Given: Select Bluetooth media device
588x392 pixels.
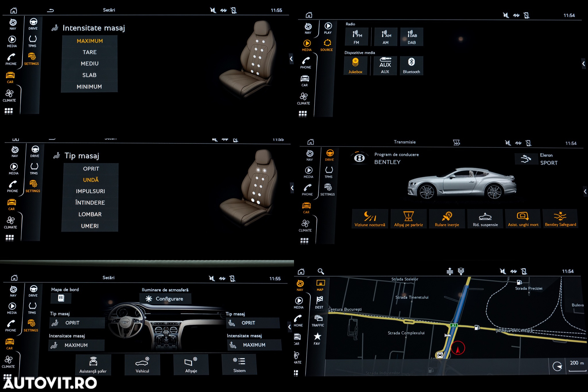Looking at the screenshot, I should click(411, 66).
